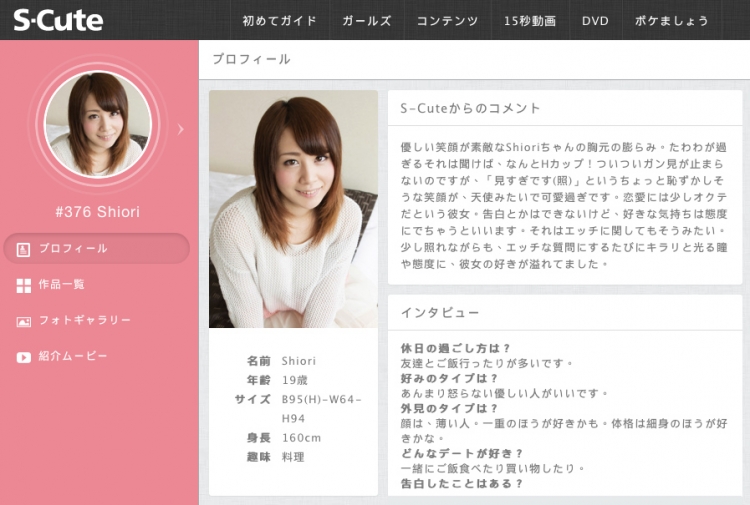Go home via the S-Cute logo
Image resolution: width=750 pixels, height=505 pixels.
(x=58, y=20)
